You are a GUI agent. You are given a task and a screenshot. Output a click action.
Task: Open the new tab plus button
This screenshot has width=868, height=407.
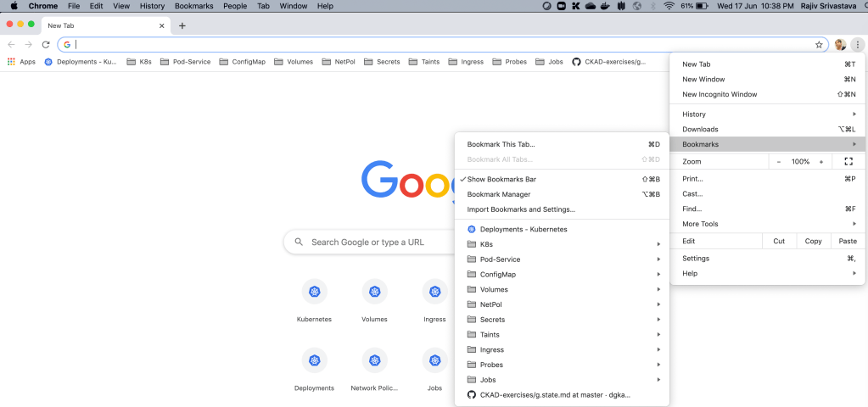click(x=182, y=25)
